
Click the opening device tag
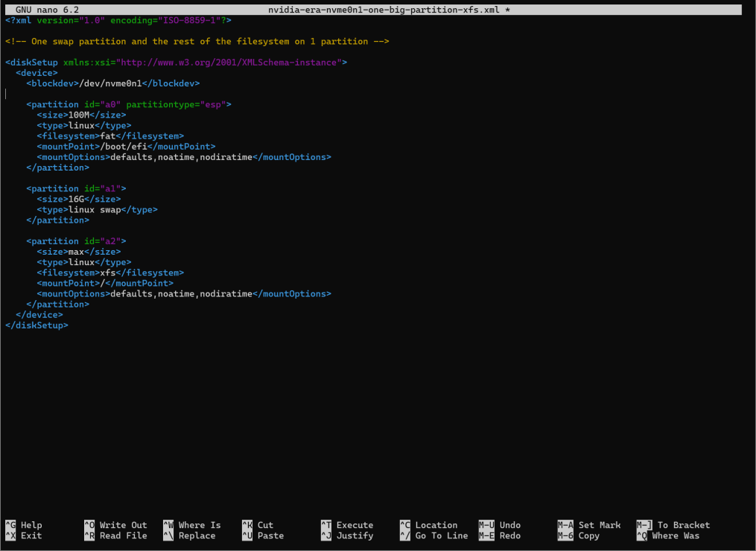click(x=36, y=73)
